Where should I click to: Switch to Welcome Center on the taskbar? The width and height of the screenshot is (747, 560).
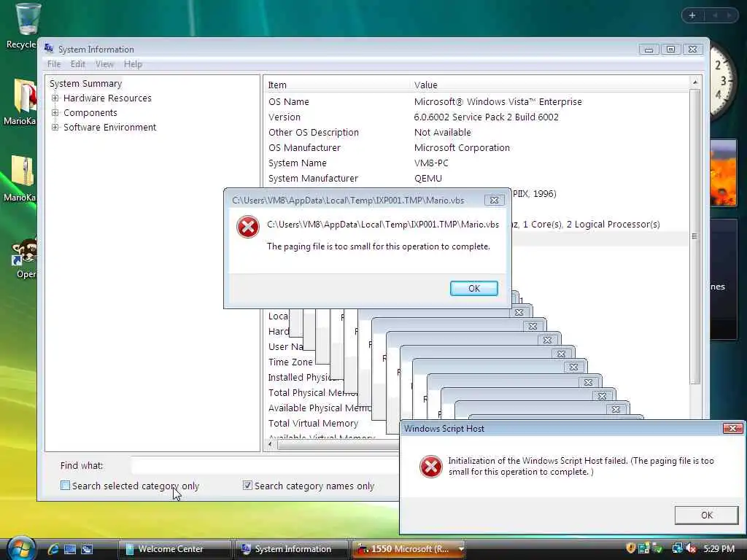tap(175, 549)
